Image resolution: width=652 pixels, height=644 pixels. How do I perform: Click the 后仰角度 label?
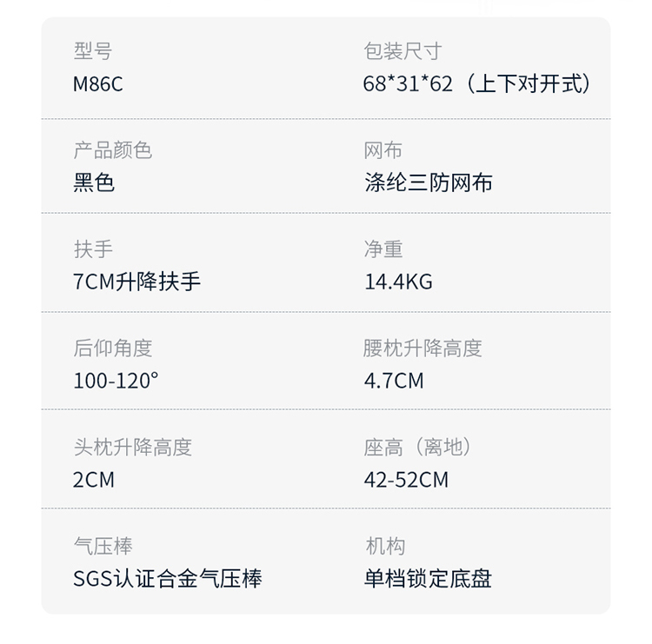(112, 349)
